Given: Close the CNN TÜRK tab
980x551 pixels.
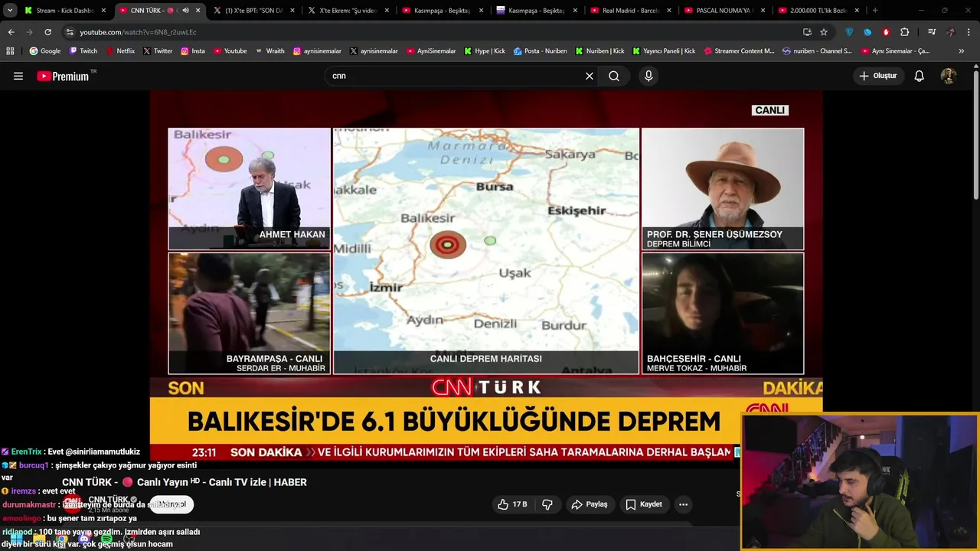Looking at the screenshot, I should [x=198, y=11].
